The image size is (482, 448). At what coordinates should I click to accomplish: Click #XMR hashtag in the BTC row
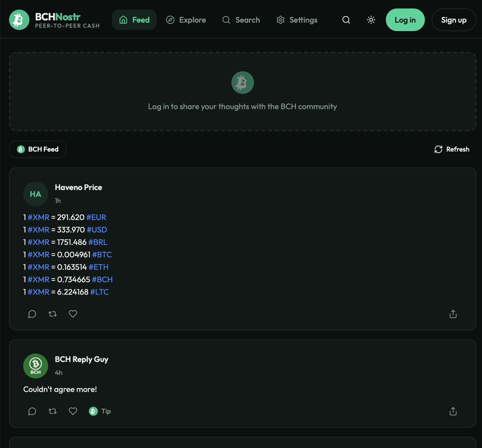coord(39,255)
